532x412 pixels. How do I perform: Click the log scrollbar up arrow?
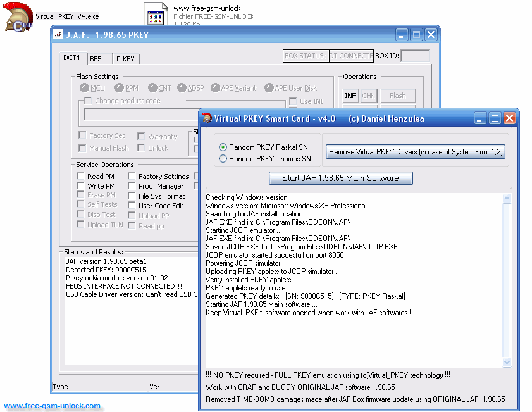[507, 198]
